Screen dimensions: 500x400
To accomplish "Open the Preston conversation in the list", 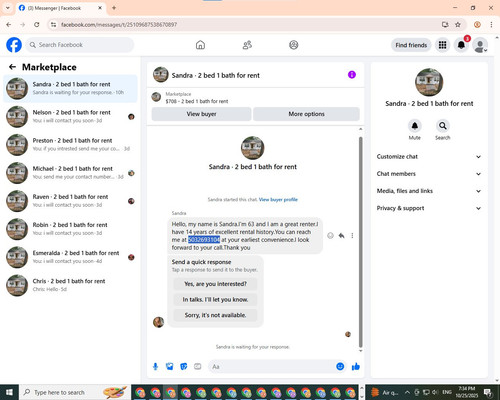I will [70, 145].
